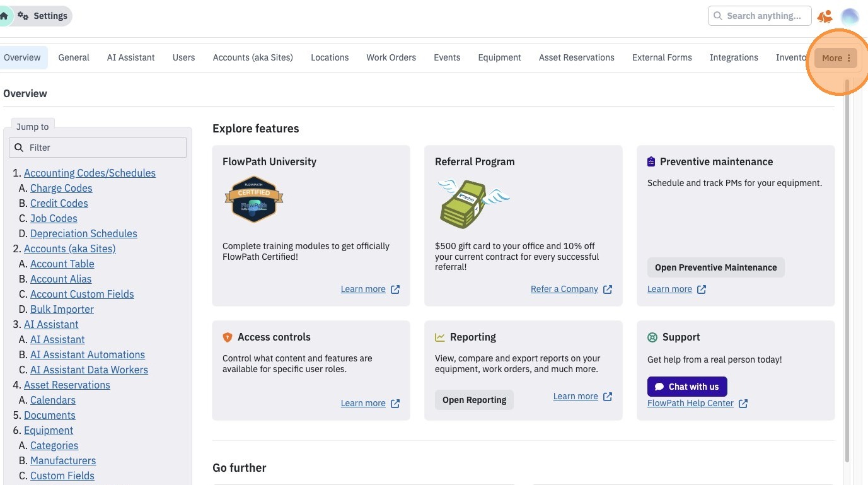This screenshot has height=485, width=868.
Task: Go to the Integrations tab
Action: (x=734, y=57)
